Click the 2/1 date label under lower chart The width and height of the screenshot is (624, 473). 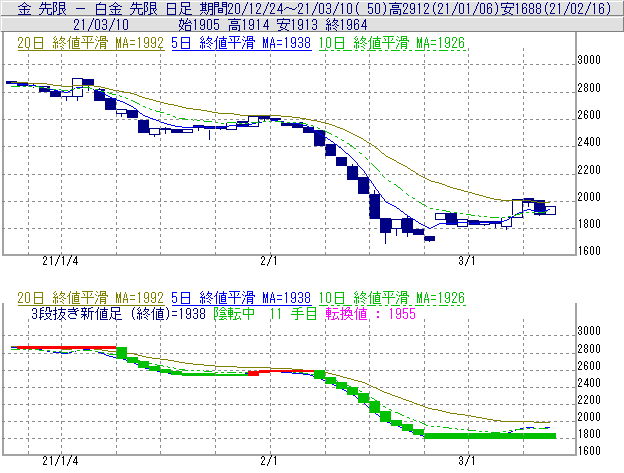point(269,461)
